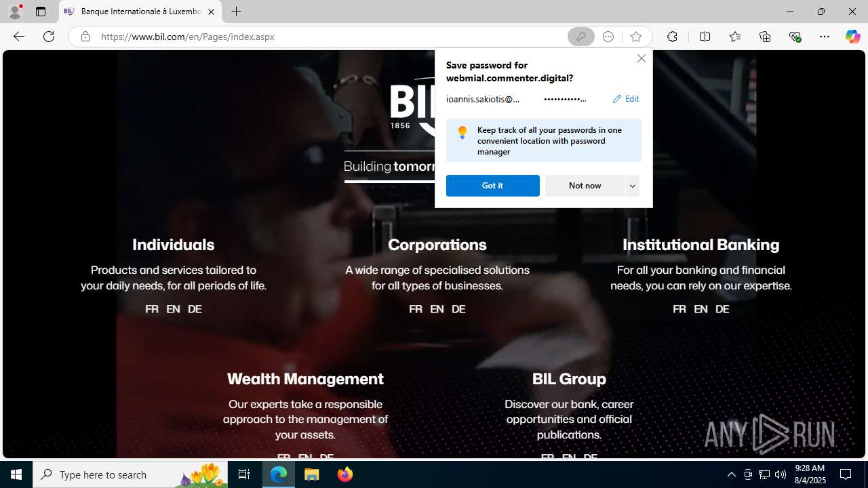The image size is (868, 488).
Task: Open Individuals section heading
Action: coord(173,245)
